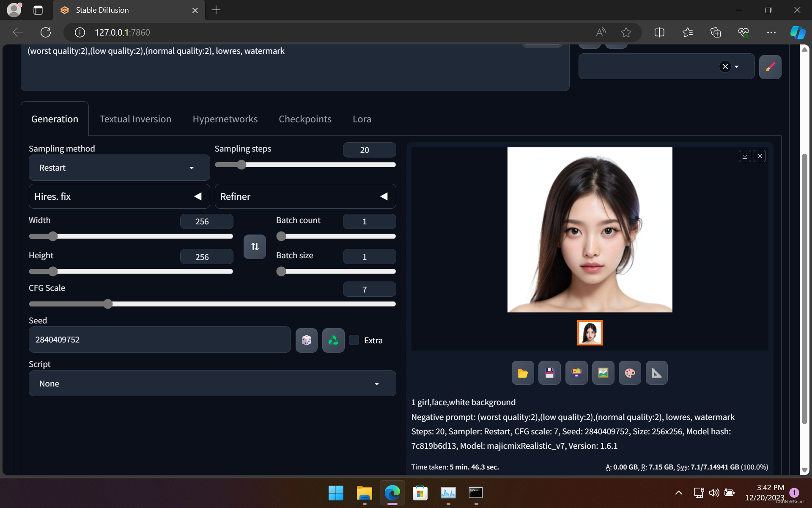The width and height of the screenshot is (812, 508).
Task: Enable the Extra seed checkbox
Action: pyautogui.click(x=354, y=340)
